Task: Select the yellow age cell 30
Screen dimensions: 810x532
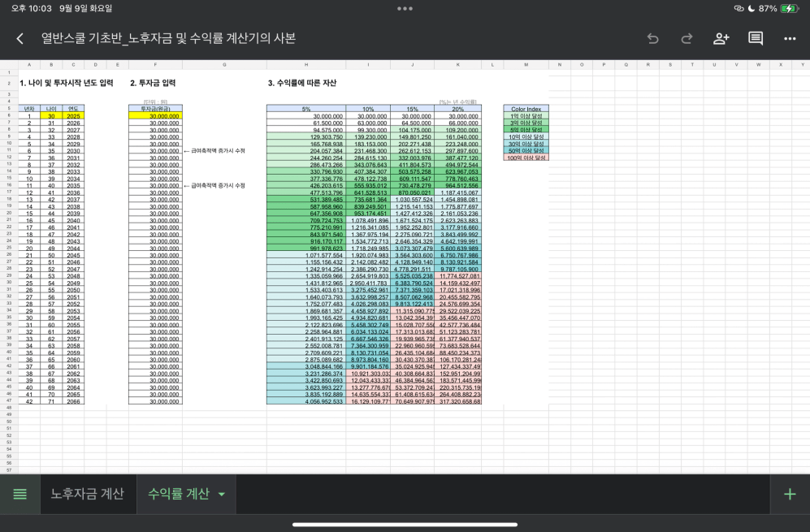Action: [x=51, y=115]
